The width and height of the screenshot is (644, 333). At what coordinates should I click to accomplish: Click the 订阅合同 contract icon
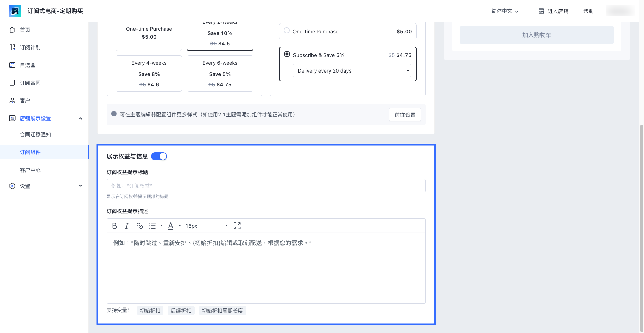click(x=12, y=83)
